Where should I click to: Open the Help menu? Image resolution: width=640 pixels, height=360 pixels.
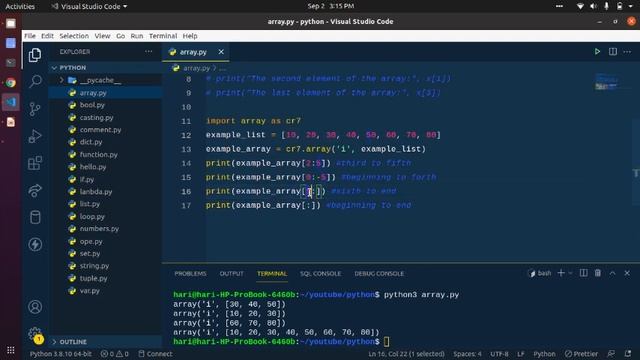[190, 36]
